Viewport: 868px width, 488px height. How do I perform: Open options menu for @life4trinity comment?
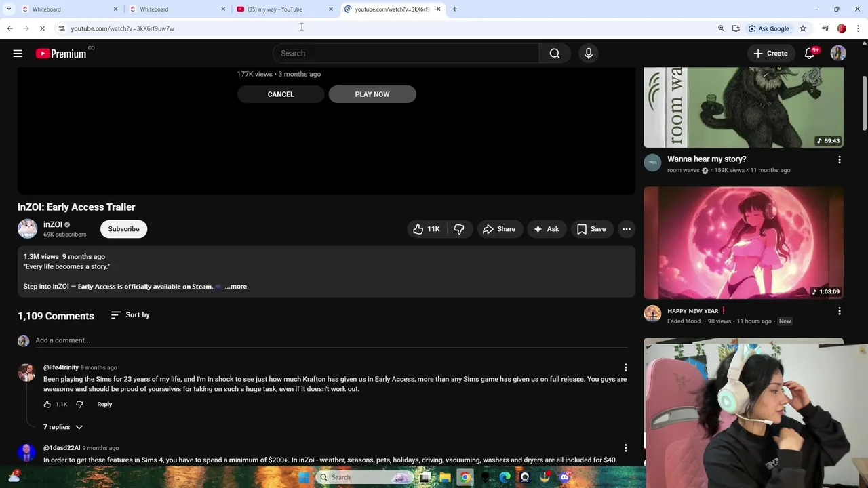[625, 368]
